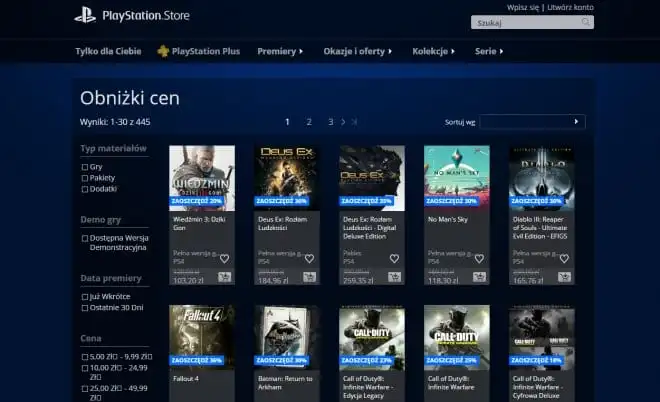Check the 5,00 - 9,99 zł price filter

coord(85,357)
